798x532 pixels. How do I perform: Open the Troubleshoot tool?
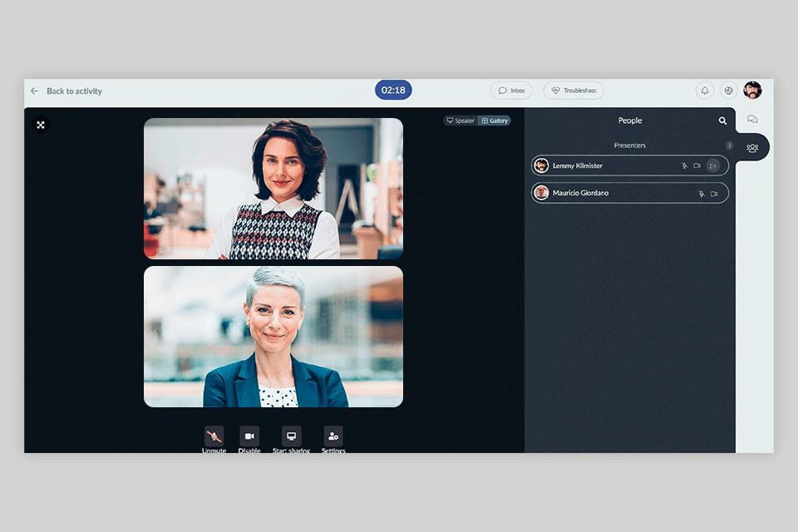coord(574,91)
